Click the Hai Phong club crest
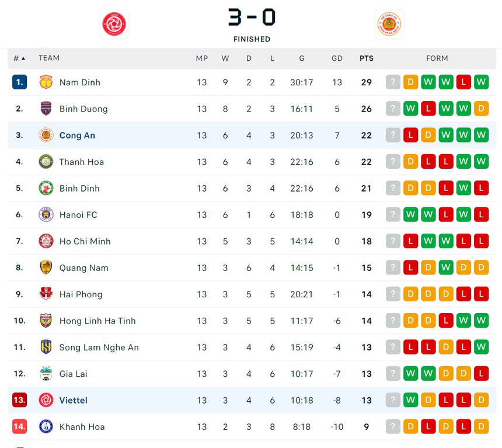This screenshot has height=448, width=502. [x=46, y=294]
